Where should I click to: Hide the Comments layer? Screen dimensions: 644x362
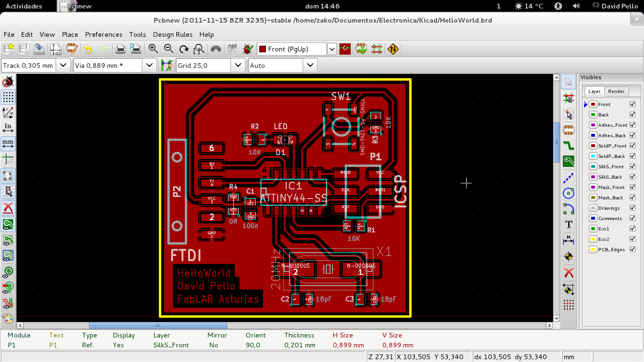633,218
